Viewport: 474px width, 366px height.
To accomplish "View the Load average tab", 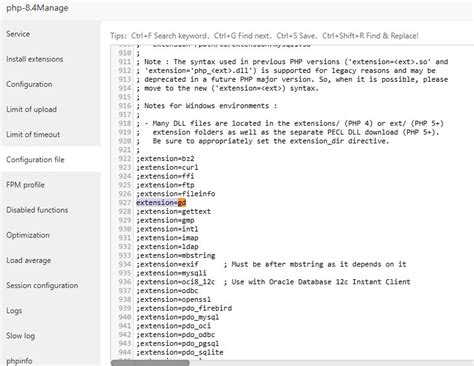I will (x=29, y=260).
